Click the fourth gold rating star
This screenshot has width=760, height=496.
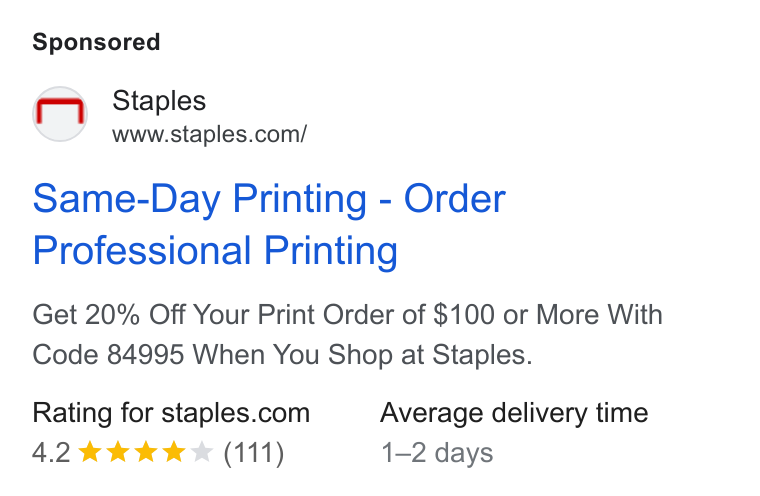pyautogui.click(x=174, y=452)
